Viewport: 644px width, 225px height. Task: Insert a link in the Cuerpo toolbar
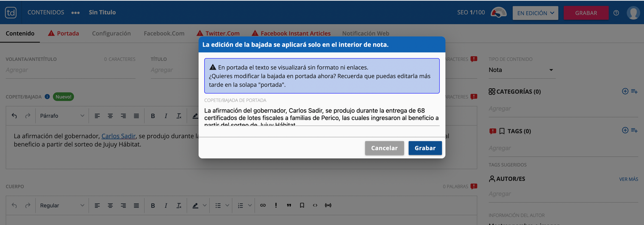click(x=263, y=205)
